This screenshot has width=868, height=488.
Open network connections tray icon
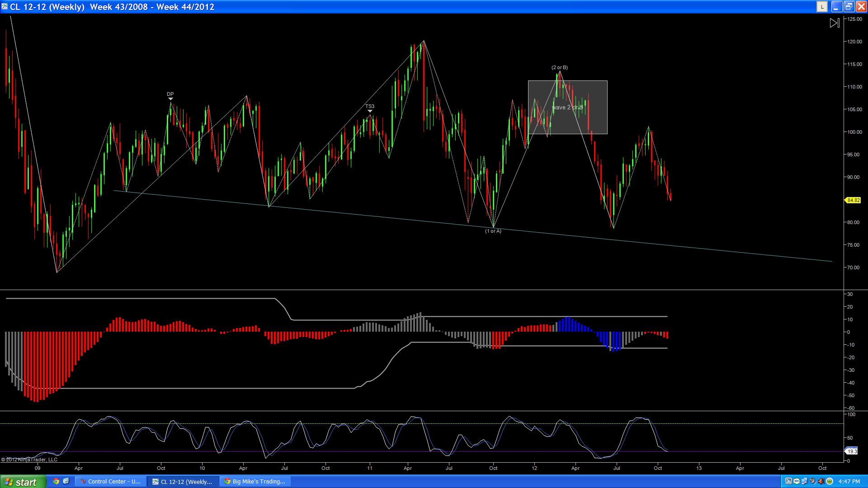click(804, 481)
